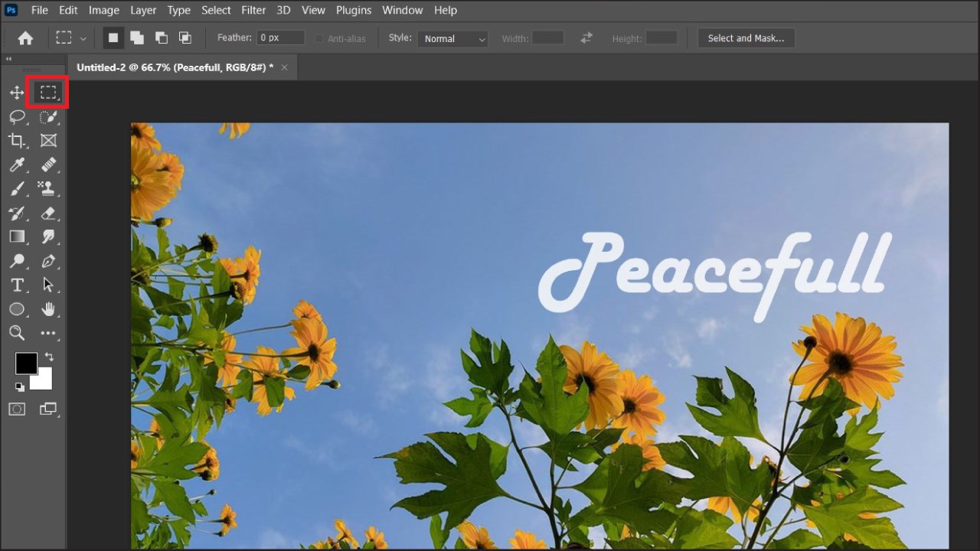Open the Image menu
This screenshot has height=551, width=980.
[104, 10]
